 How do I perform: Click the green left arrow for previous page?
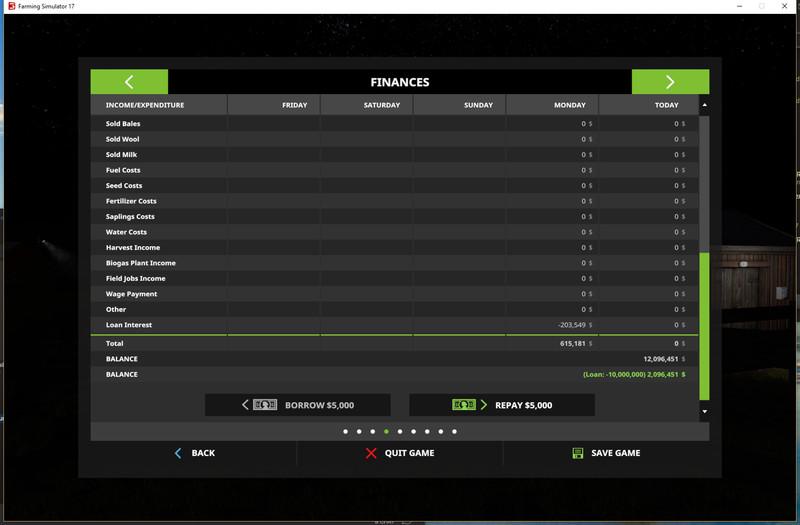129,82
